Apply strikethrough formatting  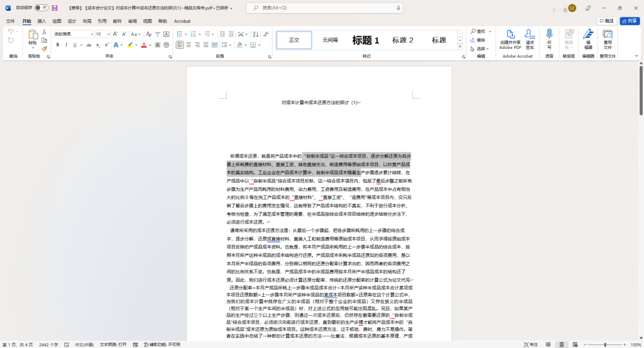[x=89, y=45]
